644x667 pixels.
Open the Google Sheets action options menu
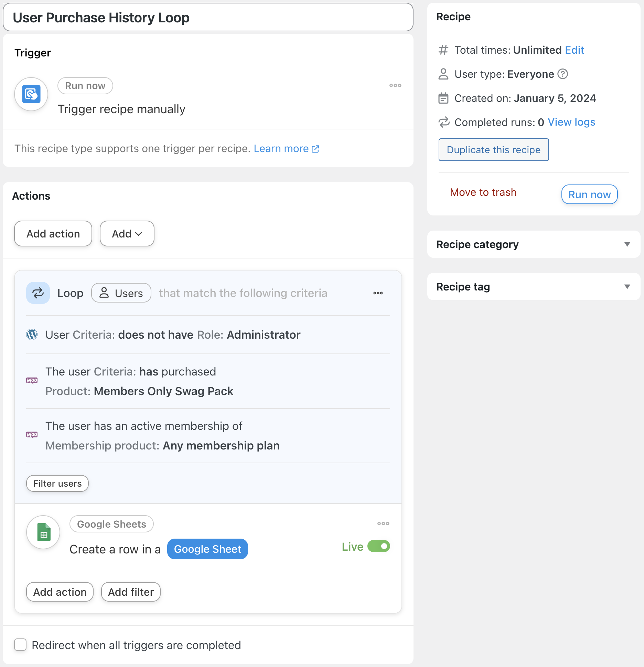383,523
